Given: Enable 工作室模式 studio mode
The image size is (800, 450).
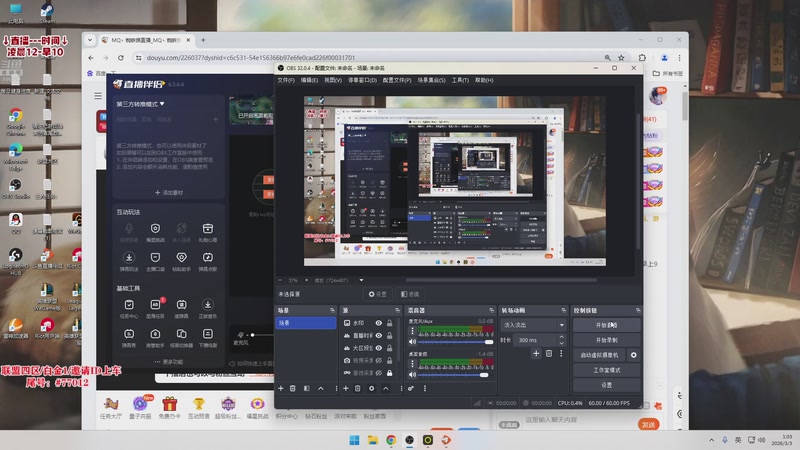Looking at the screenshot, I should point(606,370).
